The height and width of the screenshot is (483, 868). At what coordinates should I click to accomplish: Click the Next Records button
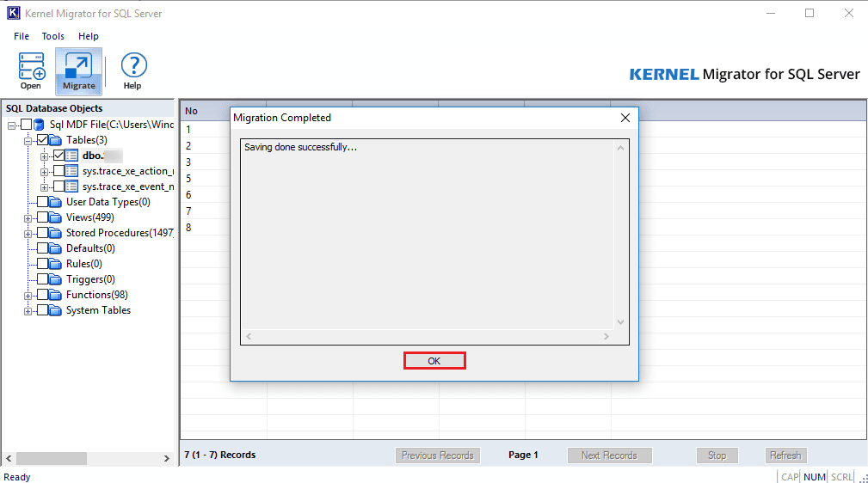point(609,455)
